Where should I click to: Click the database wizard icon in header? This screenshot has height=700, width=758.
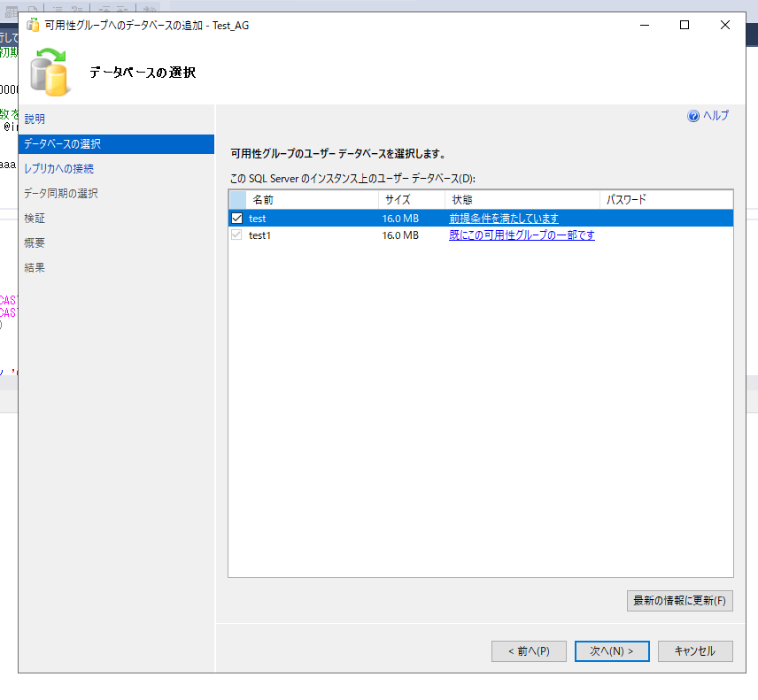click(50, 72)
